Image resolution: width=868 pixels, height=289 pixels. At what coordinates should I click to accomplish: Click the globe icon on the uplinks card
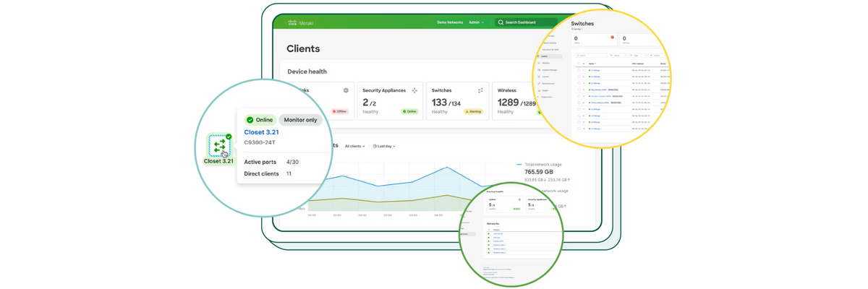click(x=346, y=90)
